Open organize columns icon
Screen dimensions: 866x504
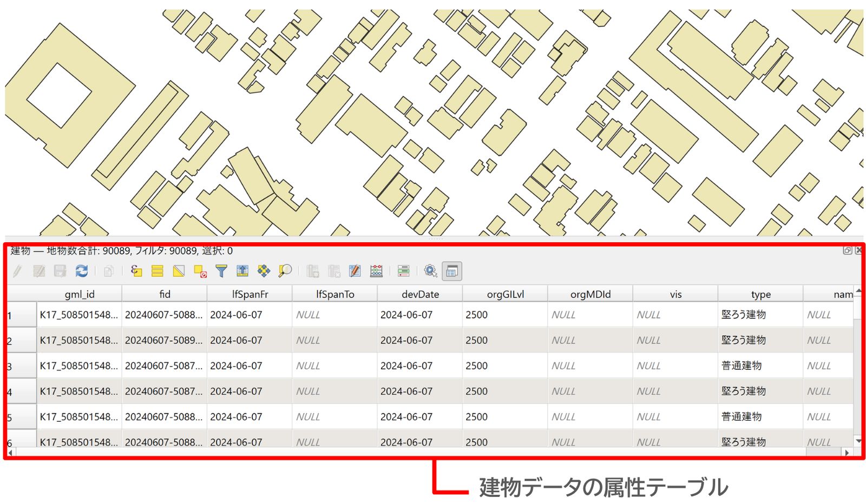(x=355, y=271)
